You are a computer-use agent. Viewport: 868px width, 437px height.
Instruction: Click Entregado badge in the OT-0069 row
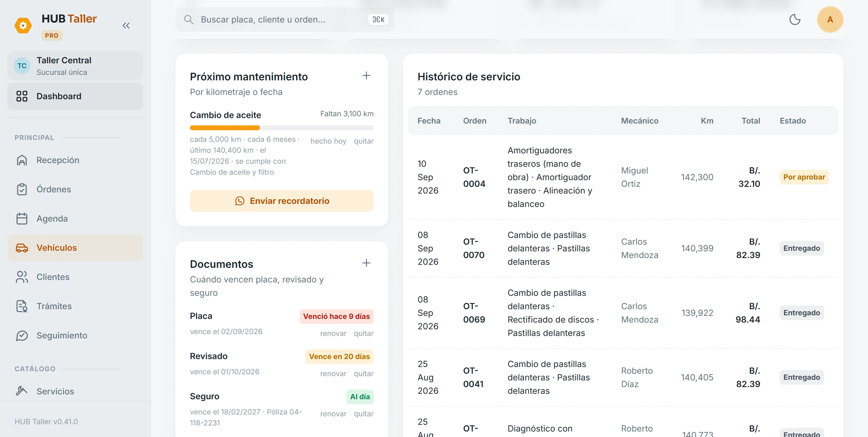[802, 313]
